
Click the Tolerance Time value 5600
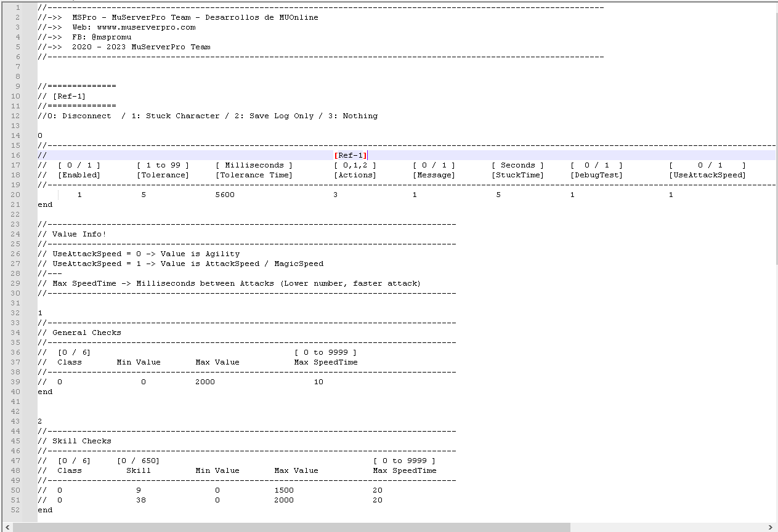pos(225,195)
